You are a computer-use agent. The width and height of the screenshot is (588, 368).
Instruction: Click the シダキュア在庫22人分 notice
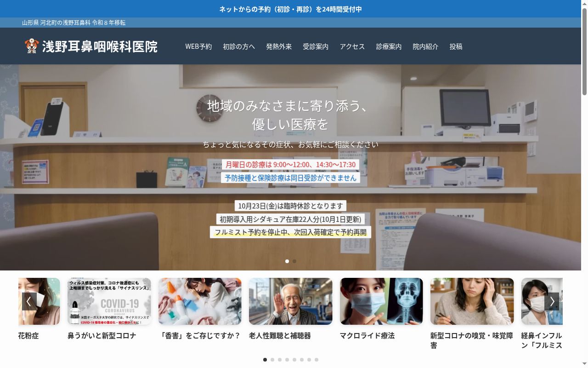point(290,219)
